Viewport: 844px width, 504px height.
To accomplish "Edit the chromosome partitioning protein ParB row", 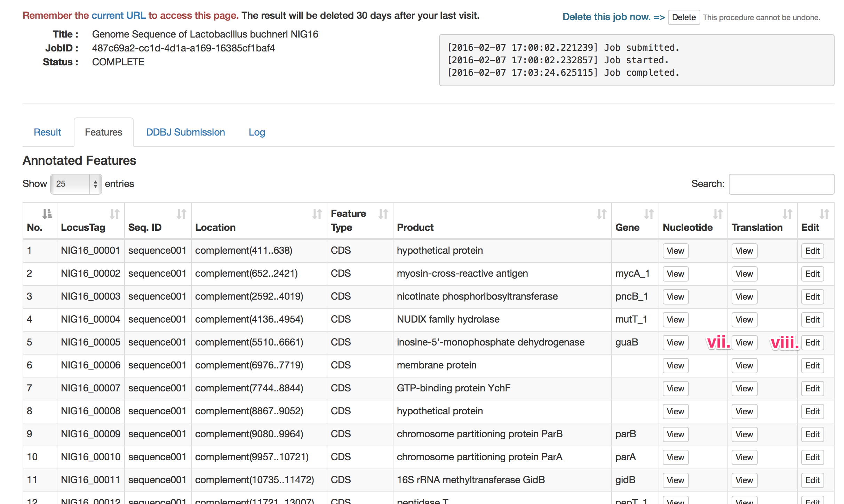I will [x=812, y=434].
